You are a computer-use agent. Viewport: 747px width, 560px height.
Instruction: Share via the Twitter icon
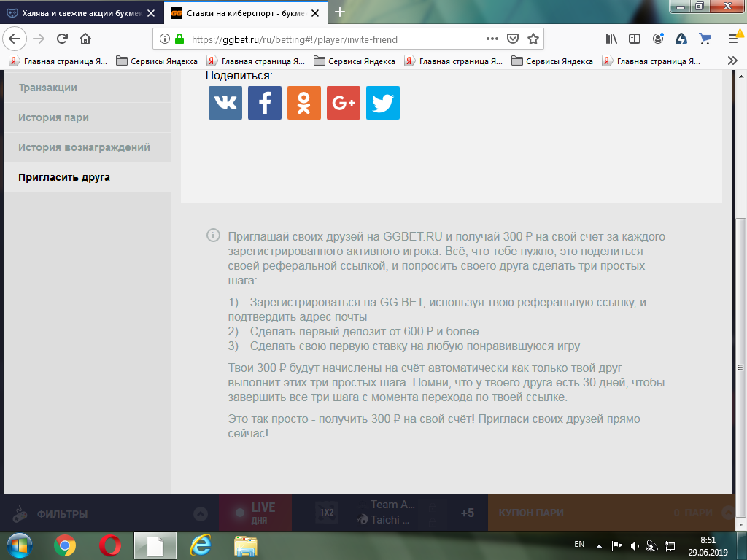[x=383, y=103]
